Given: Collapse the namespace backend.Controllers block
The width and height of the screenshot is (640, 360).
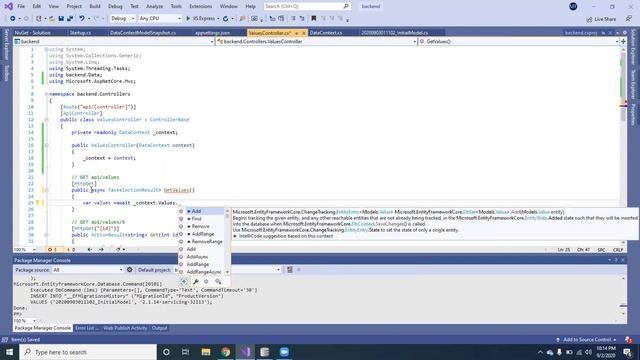Looking at the screenshot, I should [46, 94].
